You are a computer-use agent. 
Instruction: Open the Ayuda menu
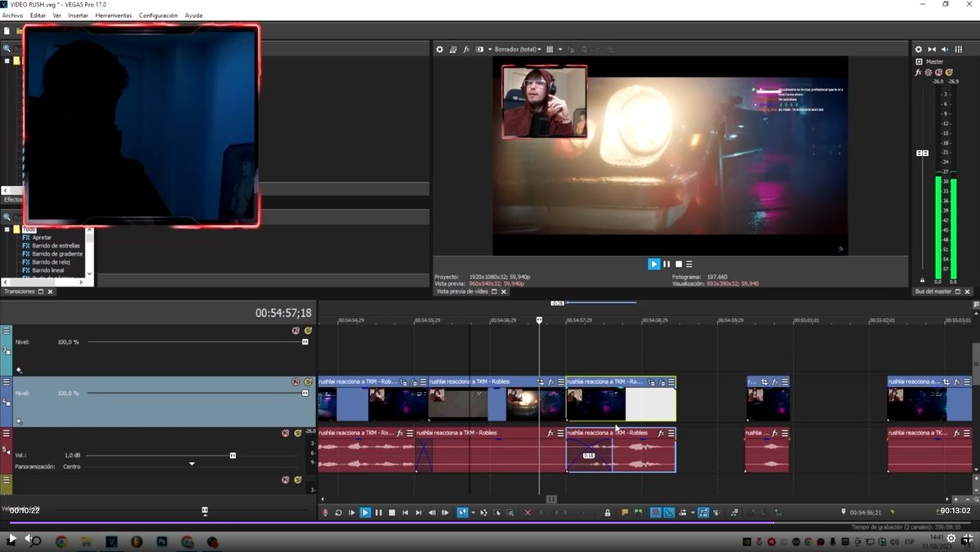click(194, 16)
